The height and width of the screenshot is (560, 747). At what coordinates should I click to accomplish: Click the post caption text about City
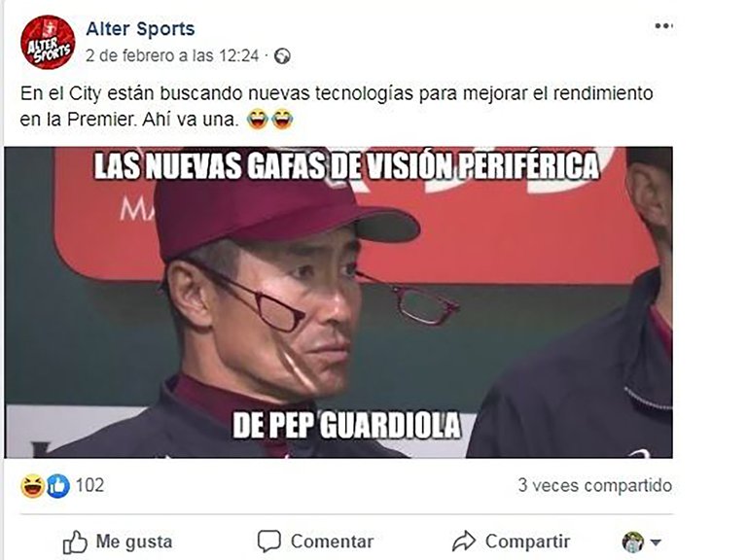(x=337, y=106)
